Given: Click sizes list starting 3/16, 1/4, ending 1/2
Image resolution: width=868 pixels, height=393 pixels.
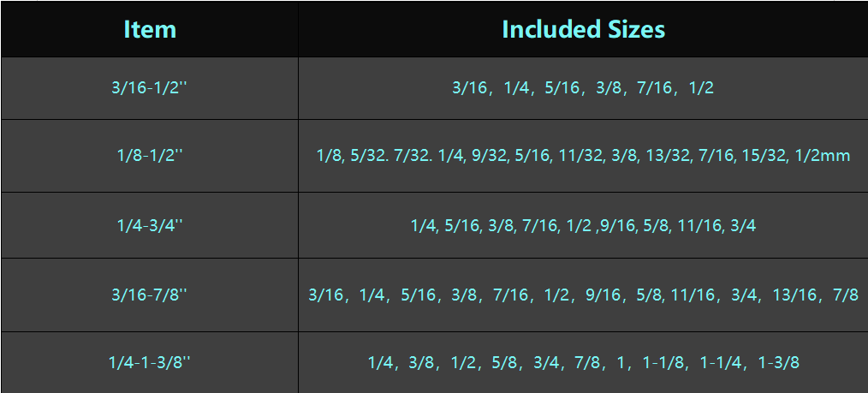Looking at the screenshot, I should (583, 88).
